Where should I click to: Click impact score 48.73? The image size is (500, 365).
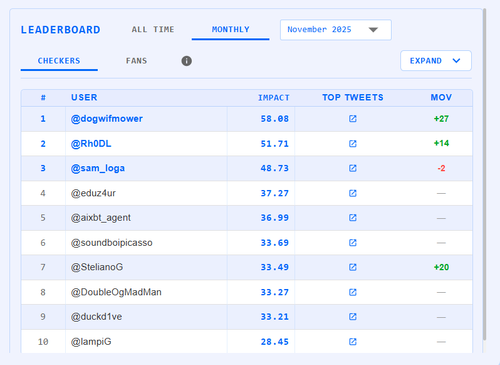tap(275, 168)
